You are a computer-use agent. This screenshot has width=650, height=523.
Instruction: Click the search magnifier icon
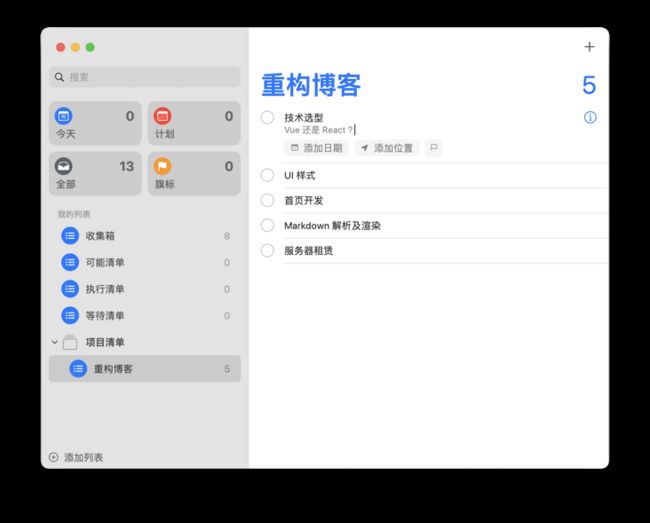(x=59, y=77)
